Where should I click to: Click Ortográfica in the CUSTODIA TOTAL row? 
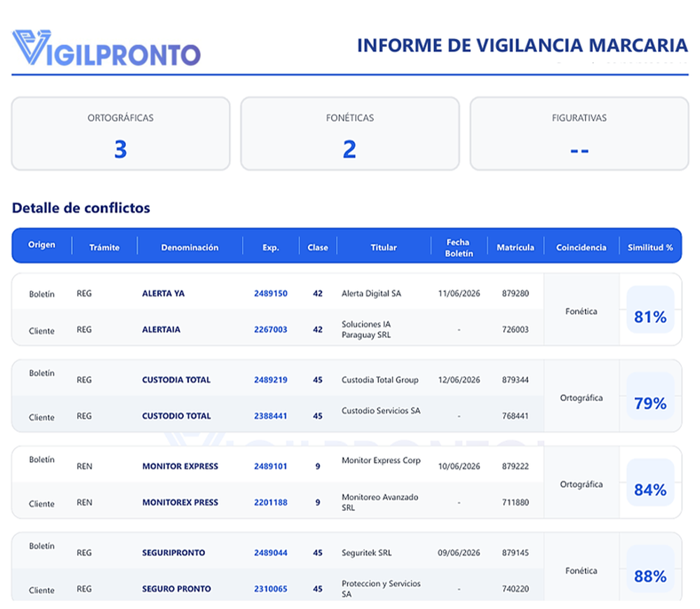coord(581,398)
